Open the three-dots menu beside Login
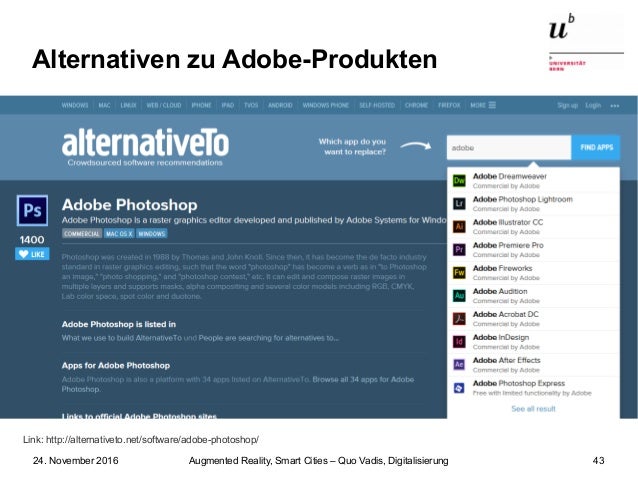638x479 pixels. tap(614, 106)
